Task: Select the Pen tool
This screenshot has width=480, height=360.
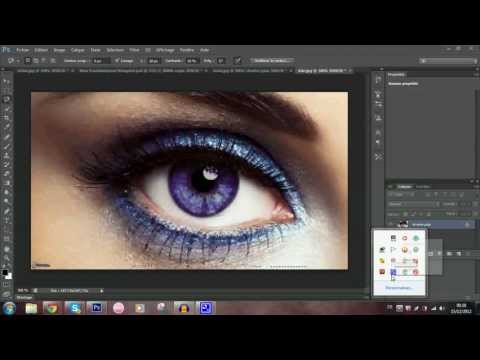Action: pyautogui.click(x=6, y=211)
